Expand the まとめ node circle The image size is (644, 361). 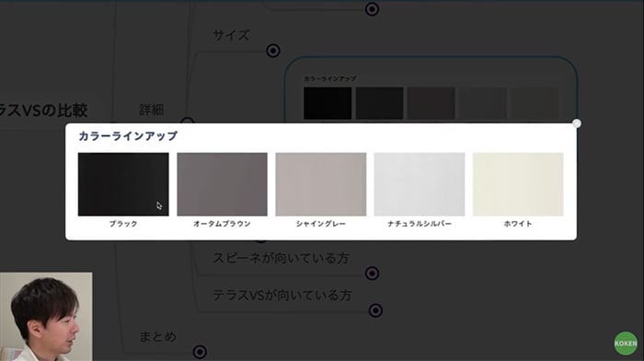tap(200, 352)
